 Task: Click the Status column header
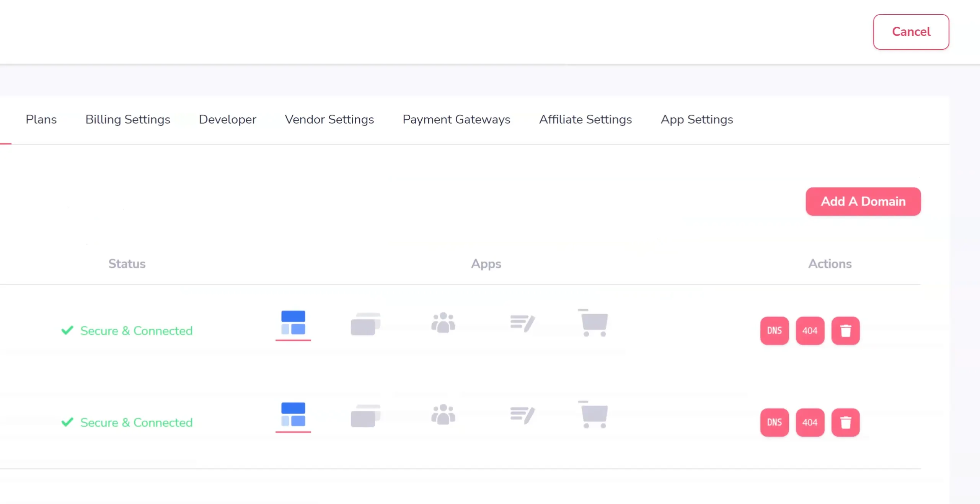click(x=127, y=264)
